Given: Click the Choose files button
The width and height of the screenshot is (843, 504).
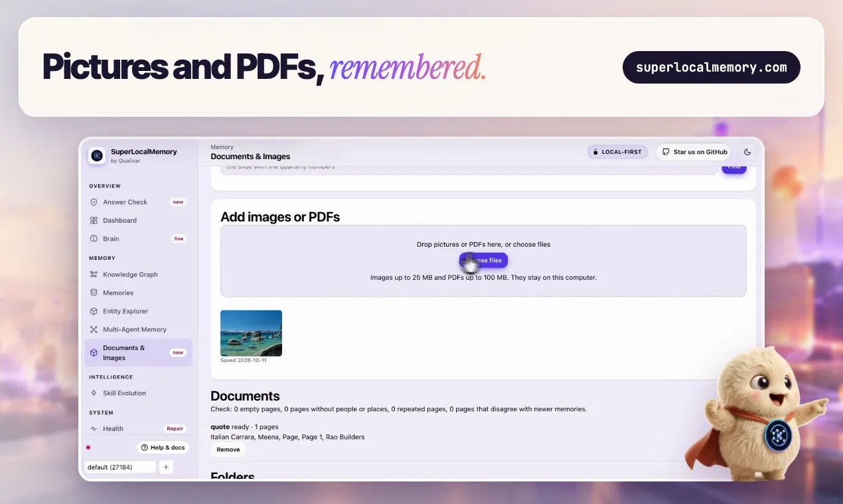Looking at the screenshot, I should tap(483, 261).
